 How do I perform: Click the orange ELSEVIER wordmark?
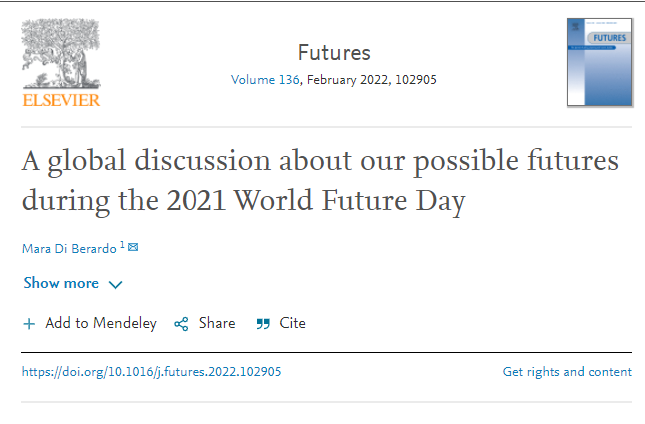pyautogui.click(x=61, y=99)
